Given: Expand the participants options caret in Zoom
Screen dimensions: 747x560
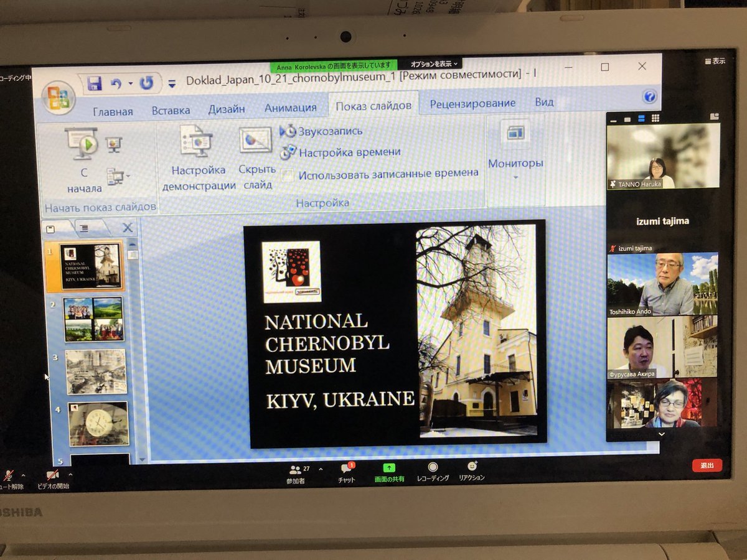Looking at the screenshot, I should [321, 469].
